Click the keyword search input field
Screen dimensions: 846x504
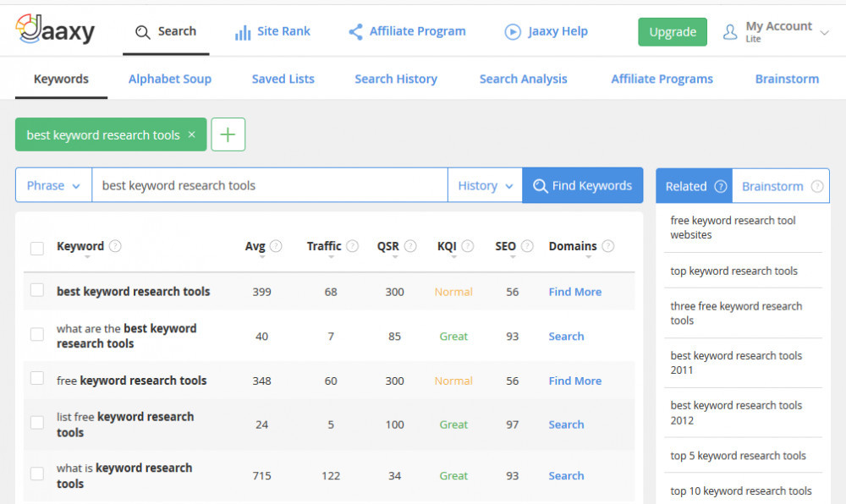pos(270,185)
